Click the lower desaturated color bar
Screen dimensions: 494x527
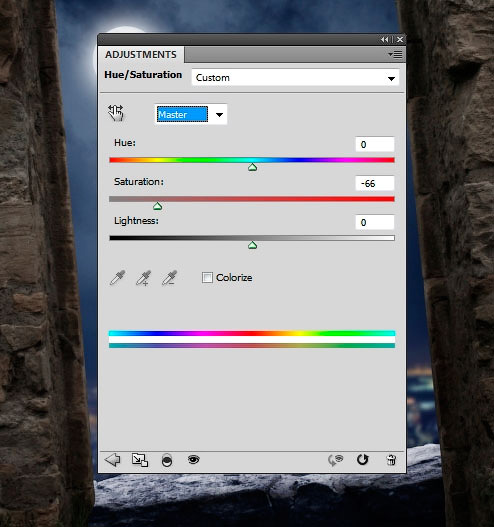pos(252,346)
